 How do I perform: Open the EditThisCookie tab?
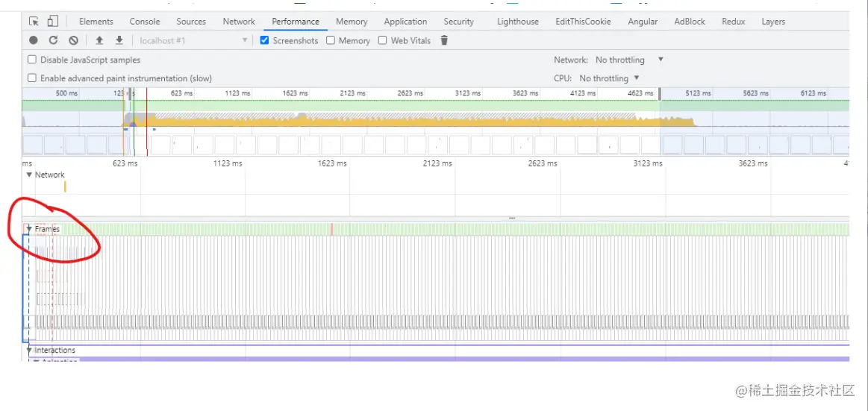click(x=583, y=22)
